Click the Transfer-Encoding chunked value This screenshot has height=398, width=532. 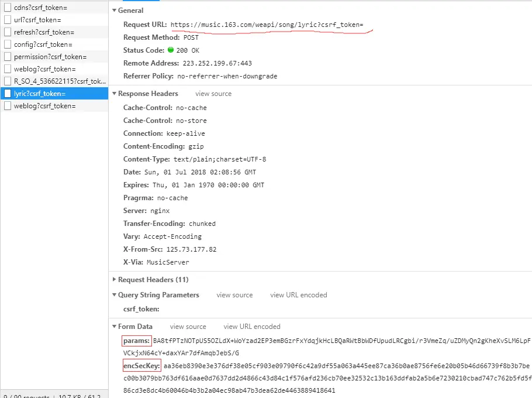[x=202, y=224]
